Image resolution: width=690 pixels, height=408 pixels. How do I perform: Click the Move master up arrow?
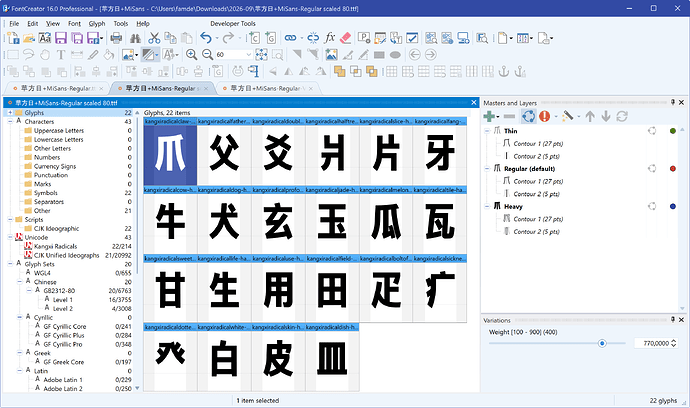[590, 117]
